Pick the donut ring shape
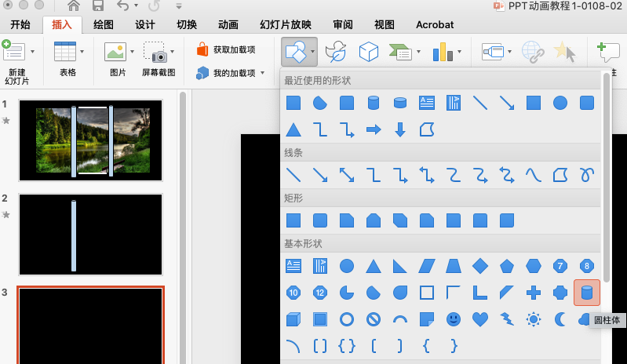This screenshot has width=627, height=364. click(347, 319)
